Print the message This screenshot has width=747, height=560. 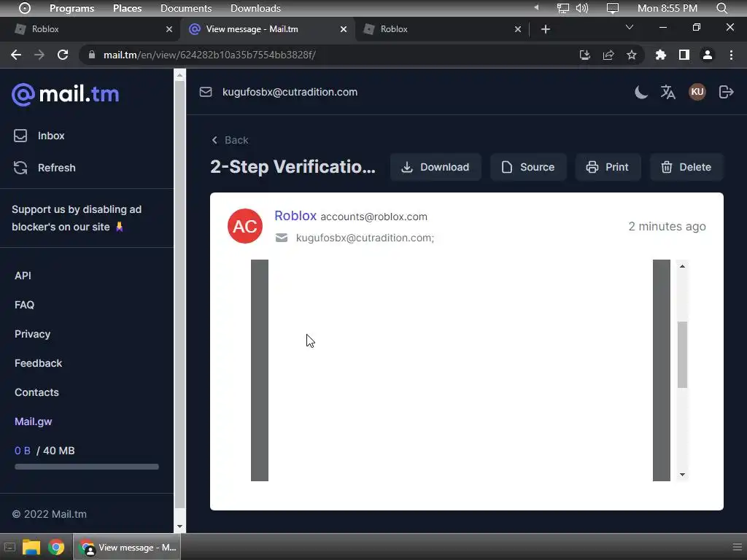[608, 167]
